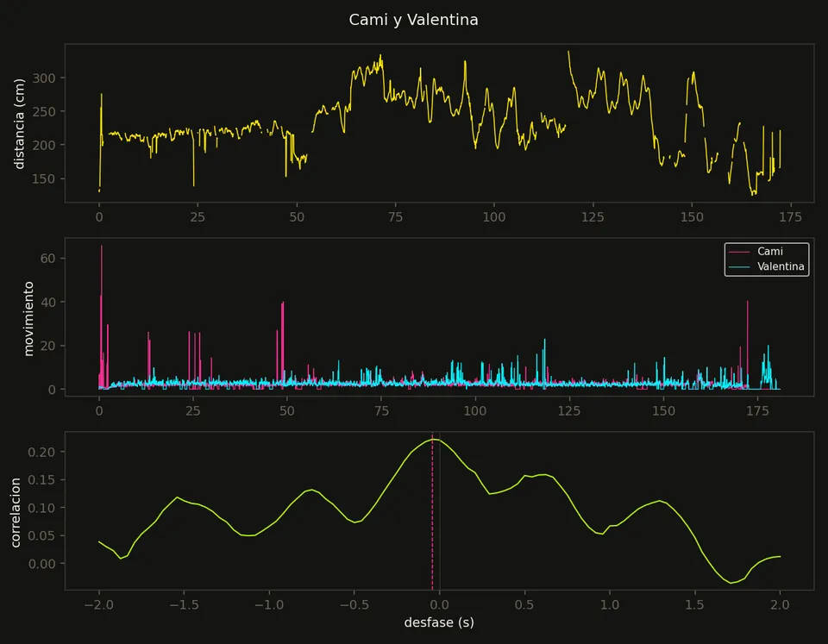Click the chart title Cami y Valentina
The width and height of the screenshot is (828, 644).
pos(413,20)
